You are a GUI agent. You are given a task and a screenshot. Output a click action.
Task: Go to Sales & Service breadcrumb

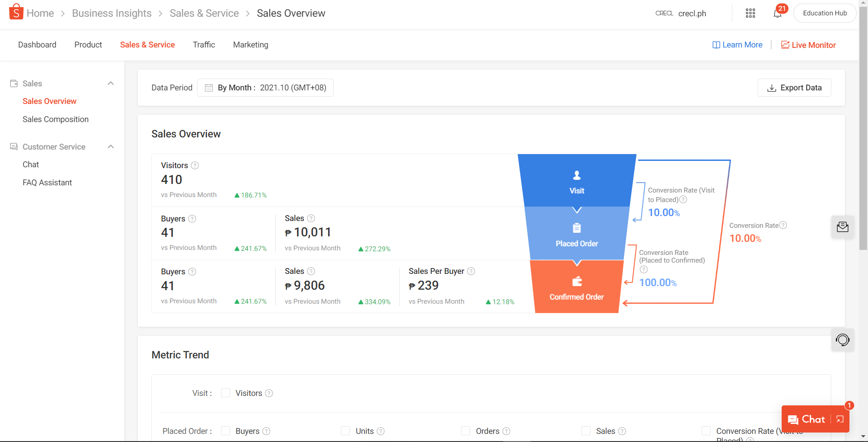(204, 13)
